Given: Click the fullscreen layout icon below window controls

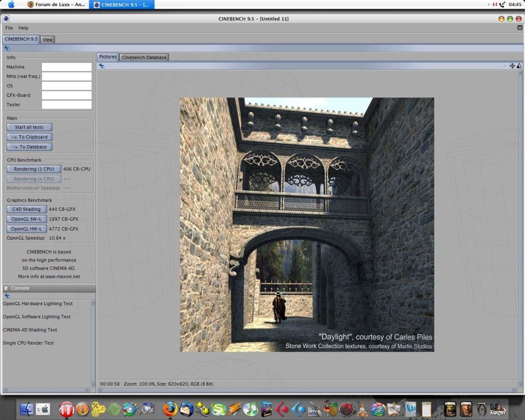Looking at the screenshot, I should 520,28.
